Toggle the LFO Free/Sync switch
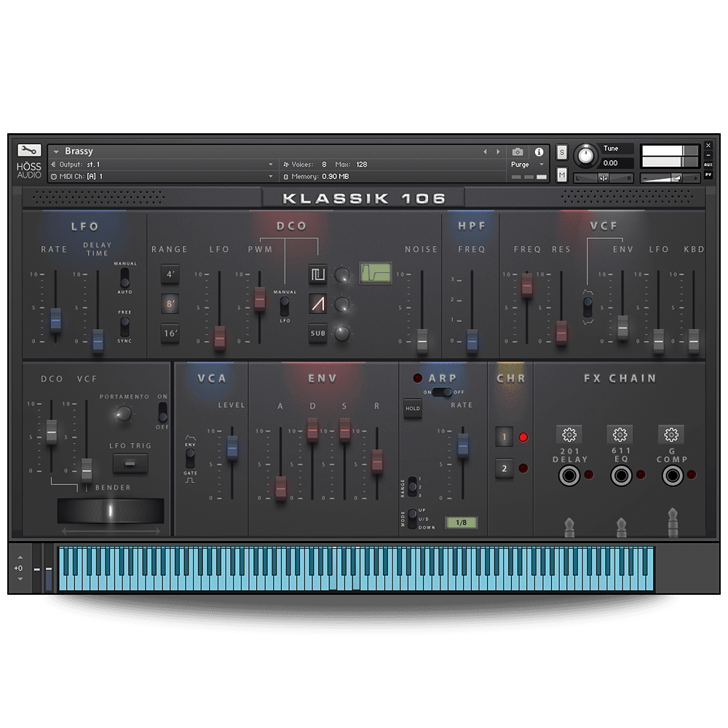This screenshot has height=728, width=728. pos(124,326)
